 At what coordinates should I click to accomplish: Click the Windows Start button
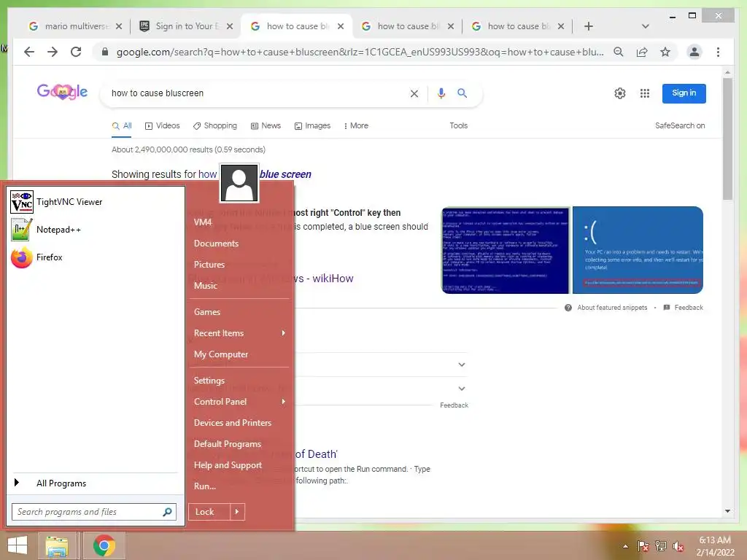pyautogui.click(x=18, y=545)
